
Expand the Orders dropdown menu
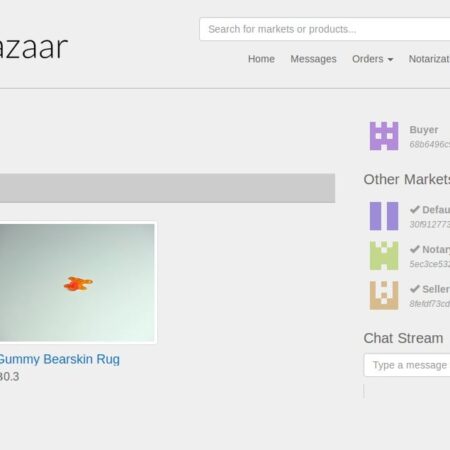pos(373,59)
